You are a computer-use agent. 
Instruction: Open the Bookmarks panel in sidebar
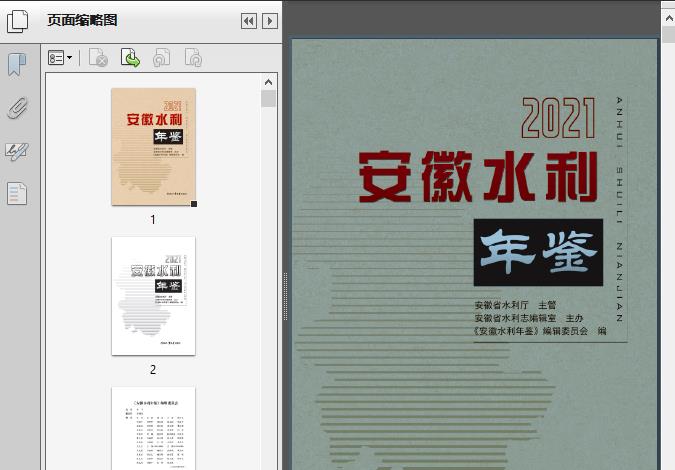[x=17, y=65]
